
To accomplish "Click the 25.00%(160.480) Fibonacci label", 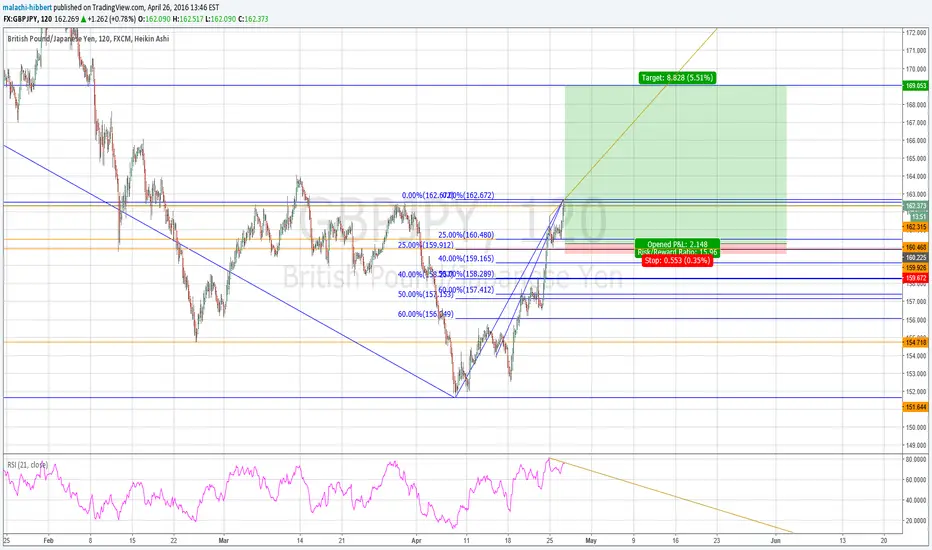I will (x=466, y=235).
